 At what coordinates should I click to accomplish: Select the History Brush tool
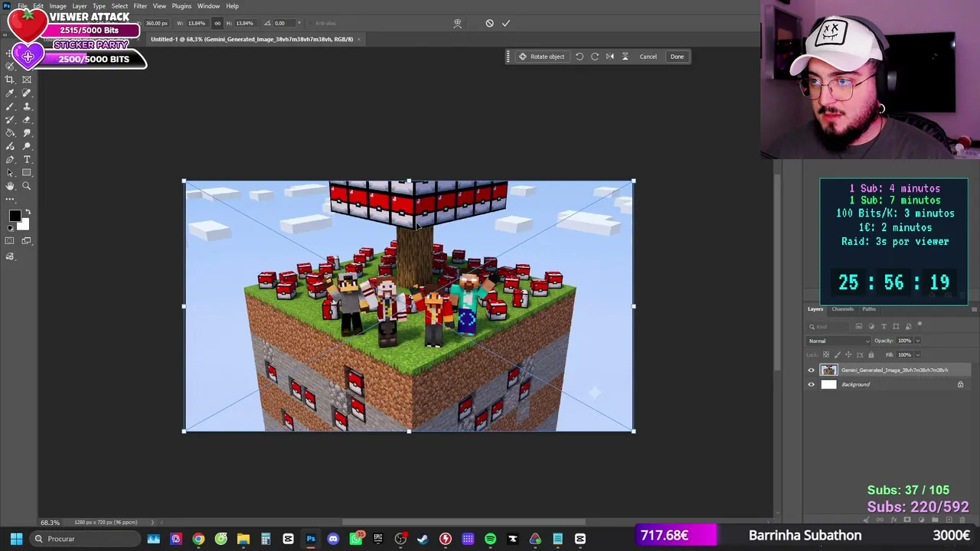[10, 119]
